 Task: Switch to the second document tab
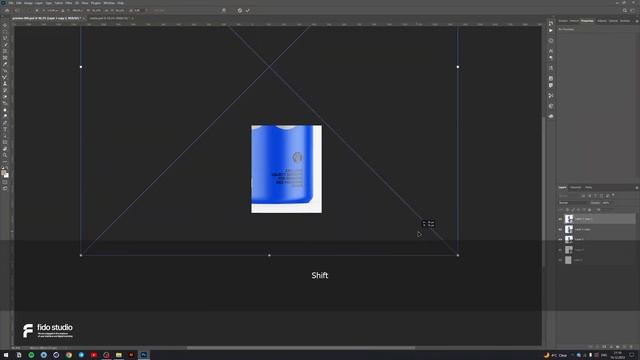tap(109, 18)
